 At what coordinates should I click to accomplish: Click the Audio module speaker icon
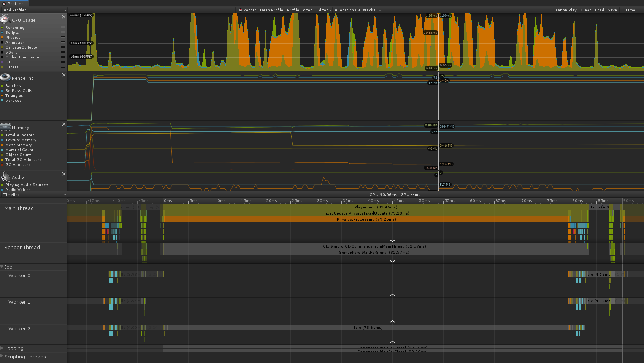pyautogui.click(x=5, y=177)
